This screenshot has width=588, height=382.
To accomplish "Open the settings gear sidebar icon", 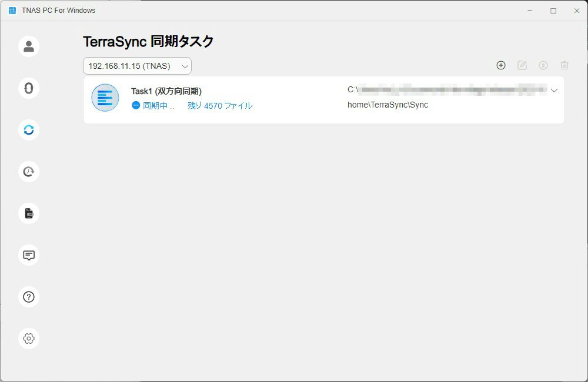I will [x=29, y=339].
